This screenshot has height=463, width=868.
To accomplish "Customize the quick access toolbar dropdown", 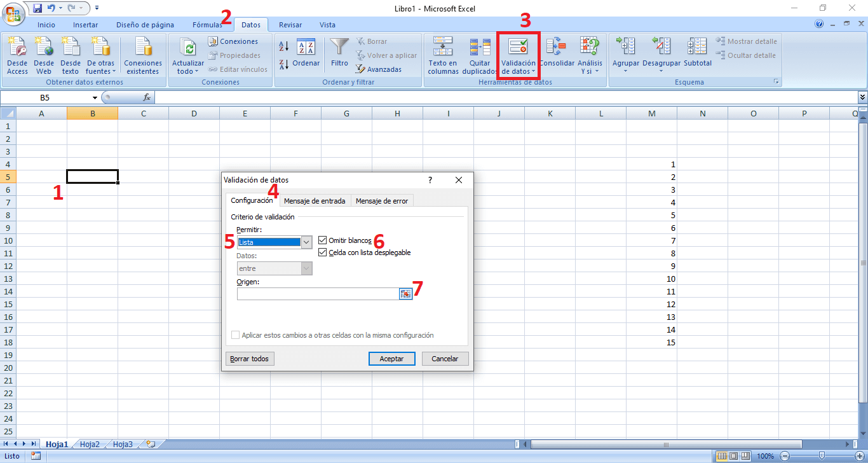I will pyautogui.click(x=97, y=8).
